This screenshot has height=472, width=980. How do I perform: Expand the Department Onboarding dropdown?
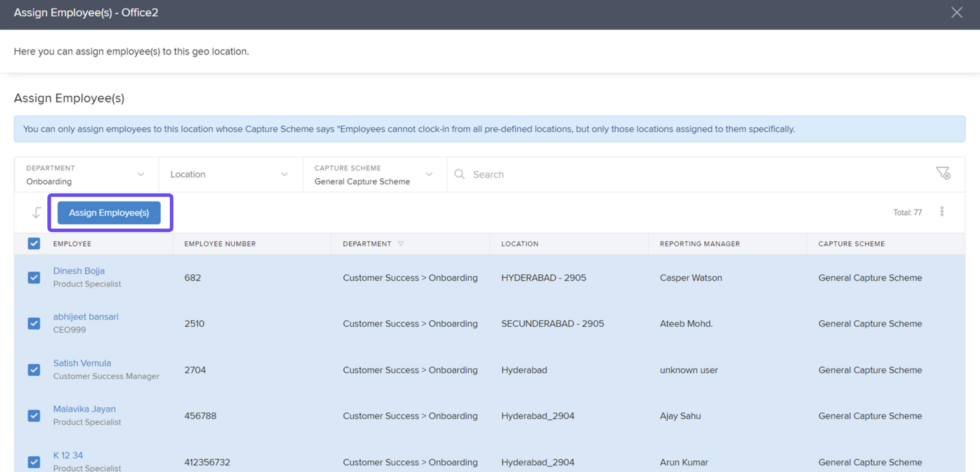86,175
